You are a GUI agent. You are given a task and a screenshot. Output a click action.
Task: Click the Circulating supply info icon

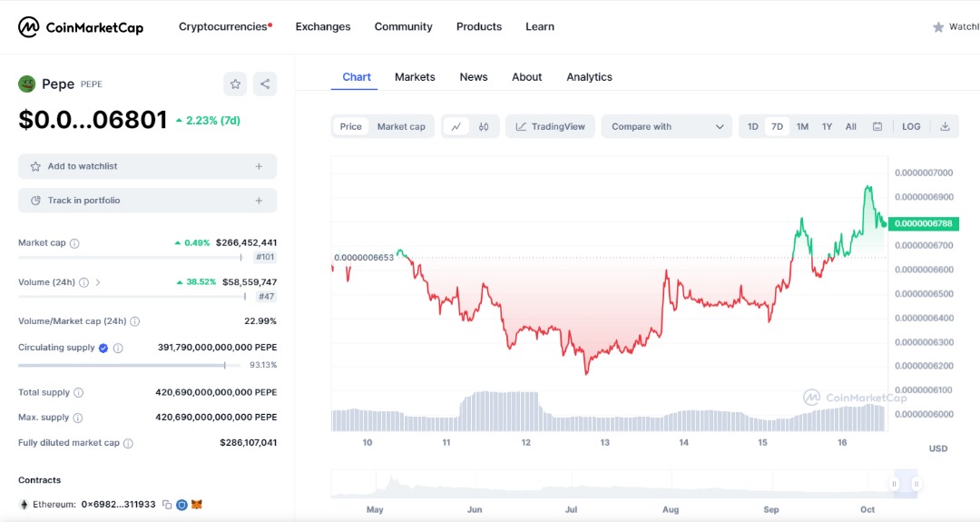[118, 349]
